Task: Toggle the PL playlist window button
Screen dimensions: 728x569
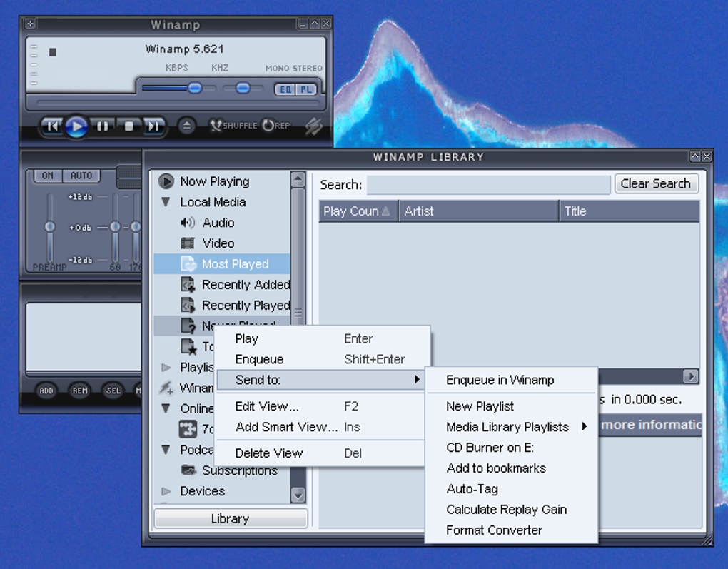Action: [306, 89]
